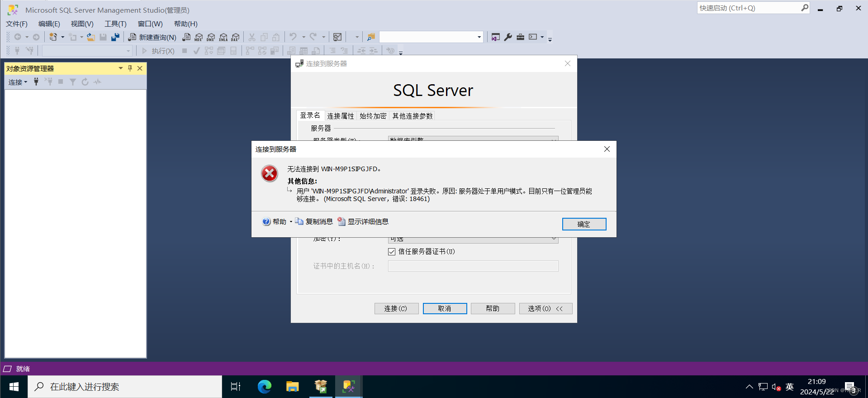
Task: Switch to Additional Connection Parameters (其他连接参数) tab
Action: (413, 116)
